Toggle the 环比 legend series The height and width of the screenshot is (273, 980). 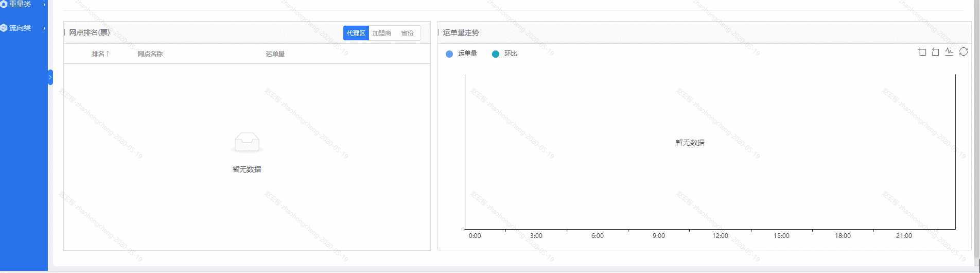coord(504,54)
